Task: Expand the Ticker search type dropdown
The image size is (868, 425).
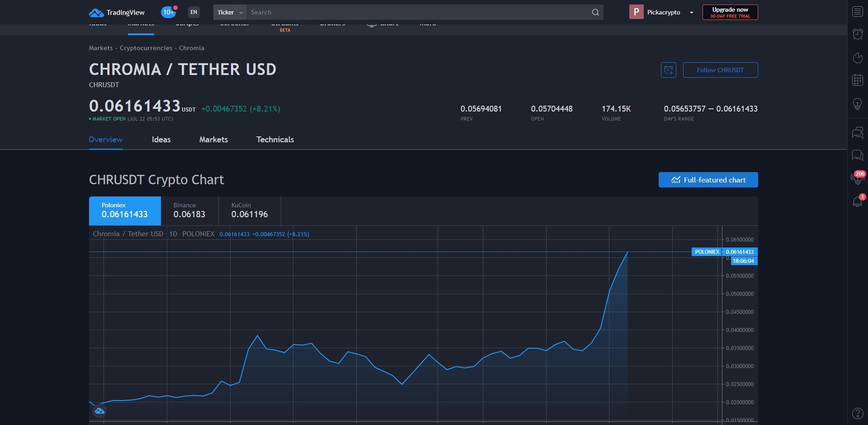Action: tap(230, 12)
